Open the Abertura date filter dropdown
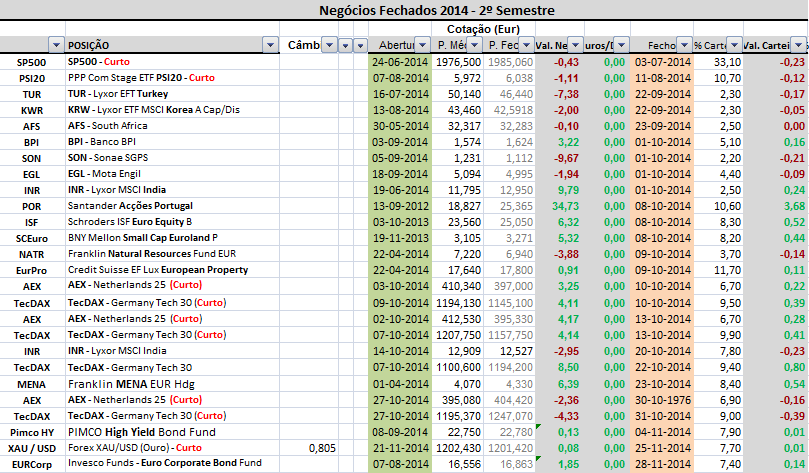Screen dimensions: 809x473 [x=423, y=45]
